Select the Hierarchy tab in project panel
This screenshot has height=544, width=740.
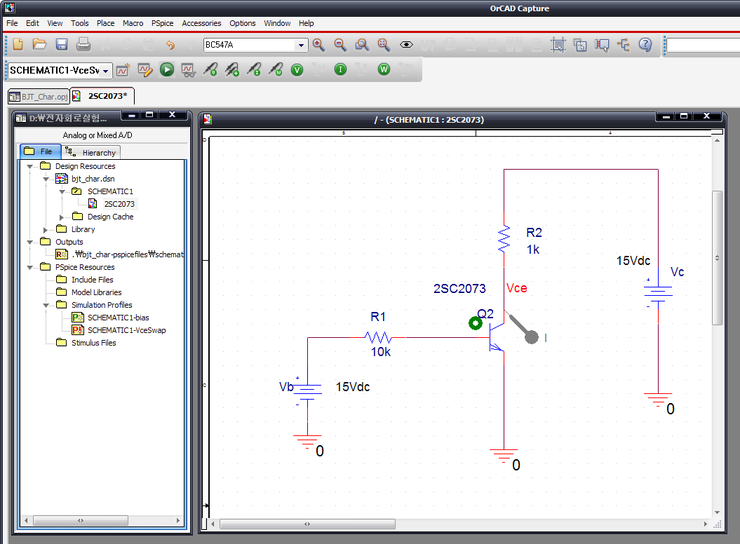point(91,152)
